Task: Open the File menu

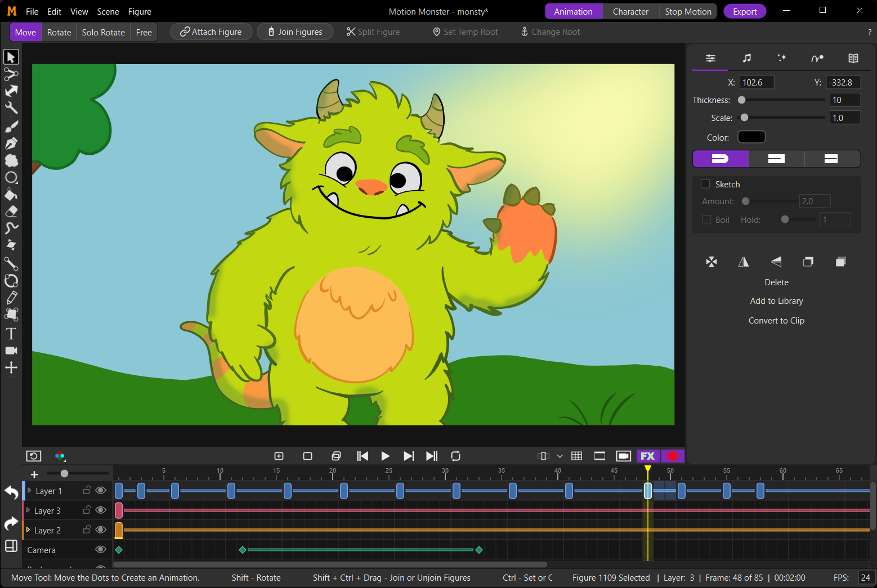Action: click(x=32, y=11)
